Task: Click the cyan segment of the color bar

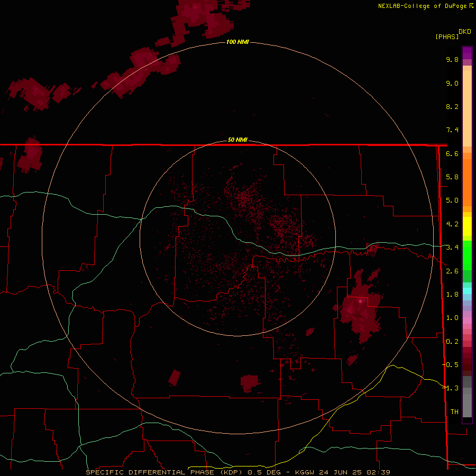Action: point(467,291)
